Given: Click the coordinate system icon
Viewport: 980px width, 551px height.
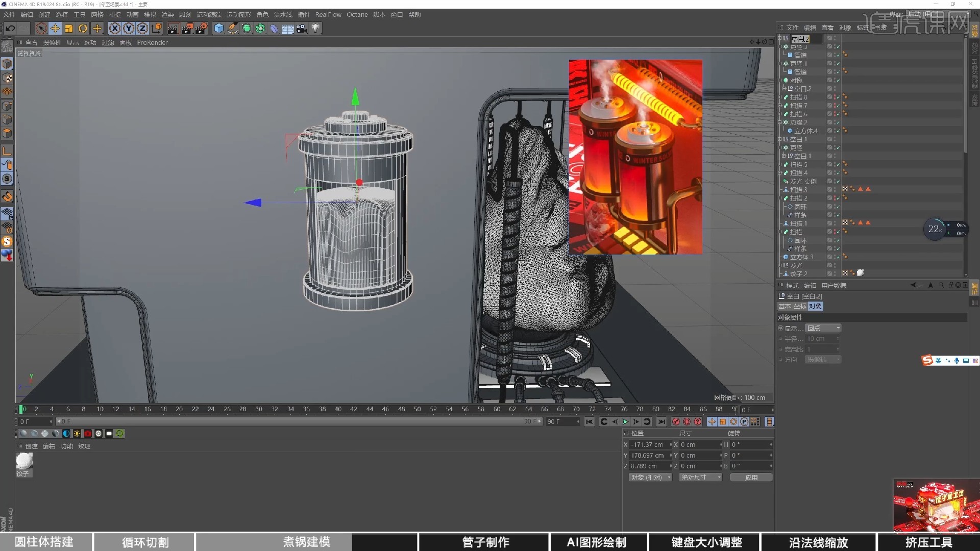Looking at the screenshot, I should [x=157, y=29].
